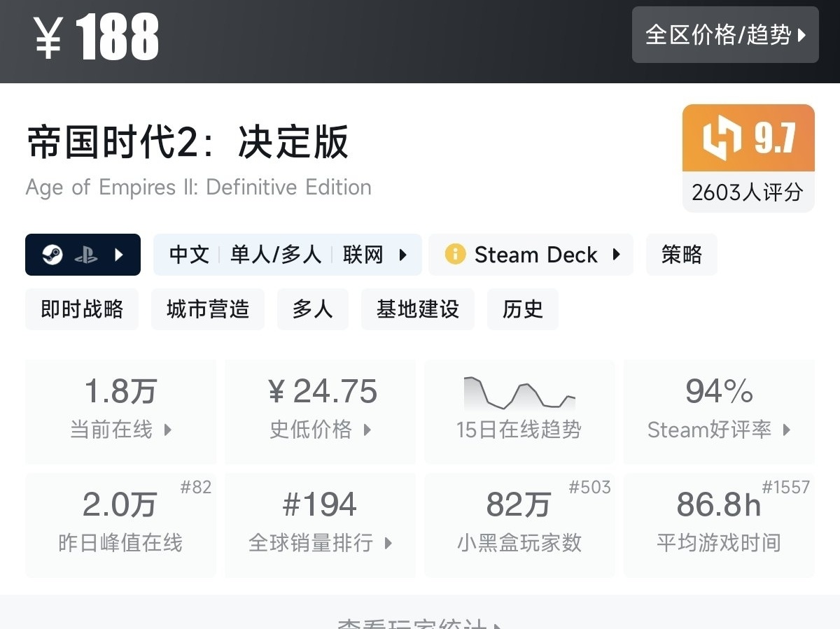
Task: Expand the 中文 单人/多人 联网 details
Action: pos(287,255)
